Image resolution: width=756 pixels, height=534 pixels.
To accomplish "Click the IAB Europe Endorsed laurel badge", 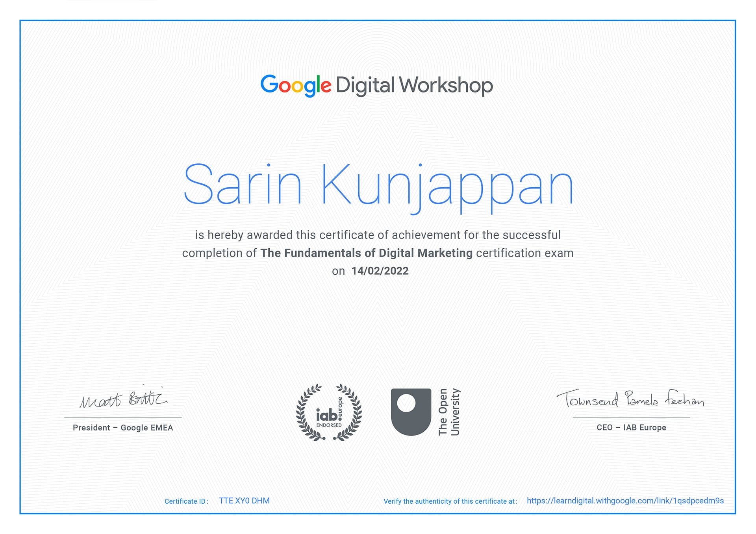I will [329, 412].
